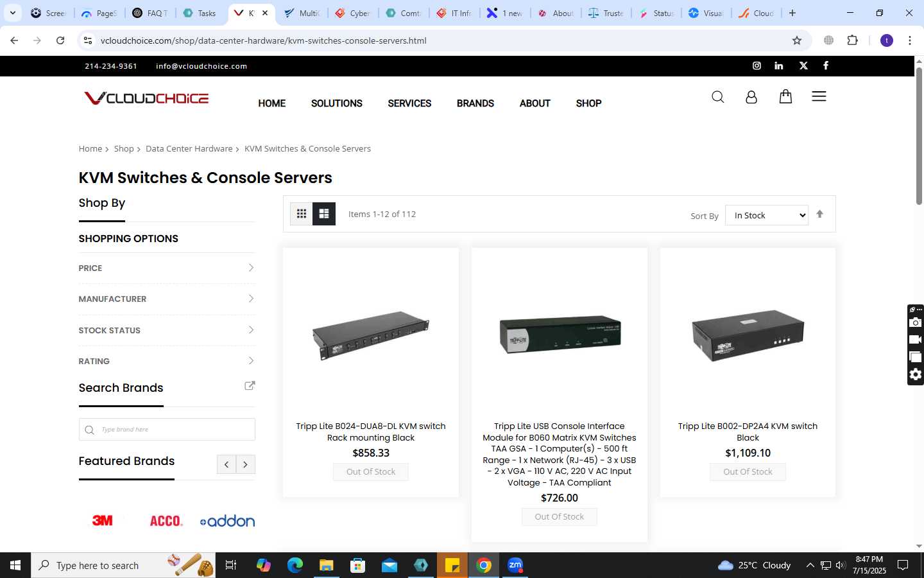Open Zoom from the taskbar
924x578 pixels.
(515, 565)
